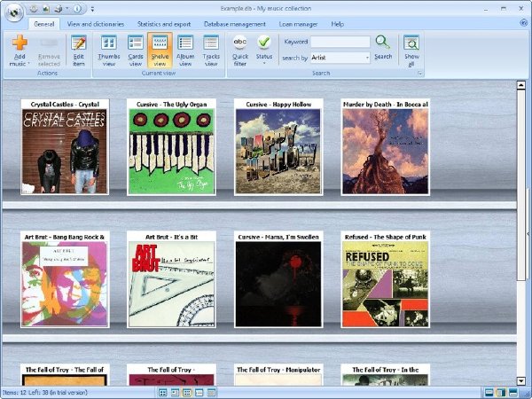
Task: Select Cursive - Mama, I'm Swollen cover
Action: pyautogui.click(x=278, y=284)
